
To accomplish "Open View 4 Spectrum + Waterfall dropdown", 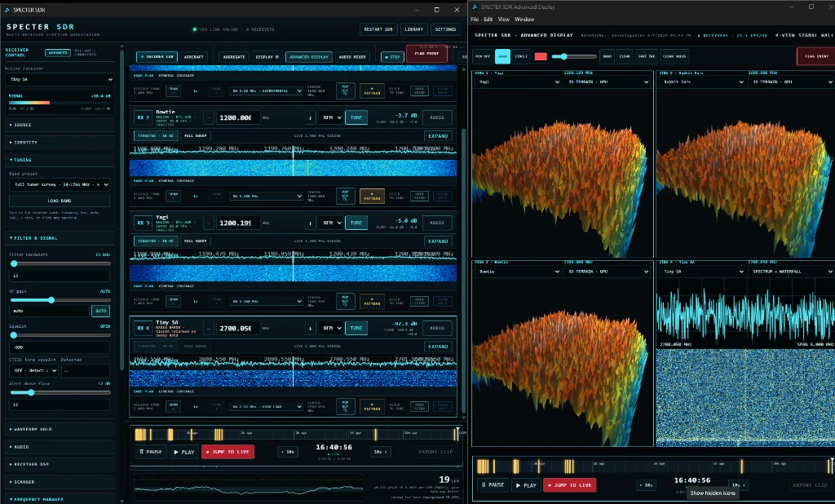I will [791, 272].
